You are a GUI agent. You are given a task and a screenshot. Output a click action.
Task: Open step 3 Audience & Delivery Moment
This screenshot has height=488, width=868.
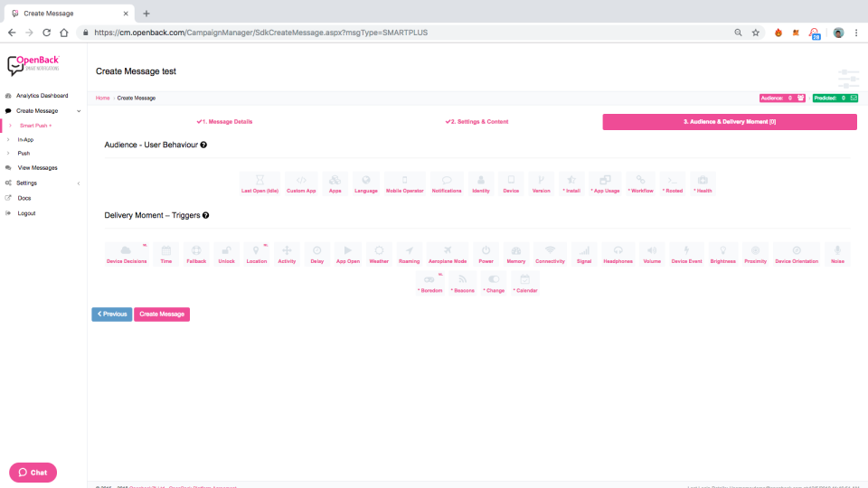(x=730, y=122)
